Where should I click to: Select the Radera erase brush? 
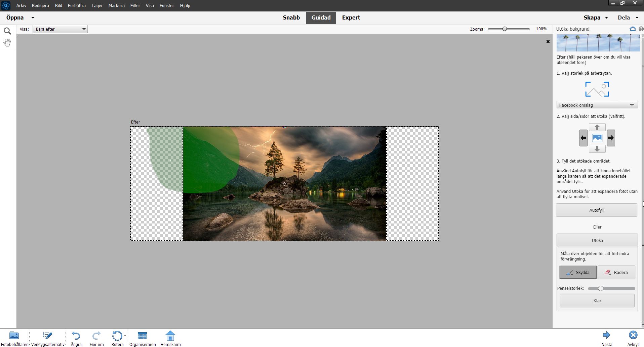pos(616,272)
